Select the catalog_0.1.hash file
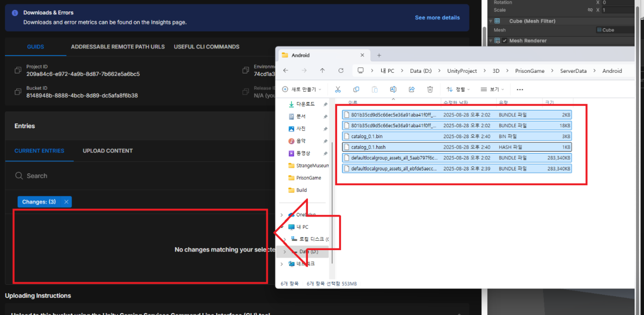644x315 pixels. click(456, 147)
